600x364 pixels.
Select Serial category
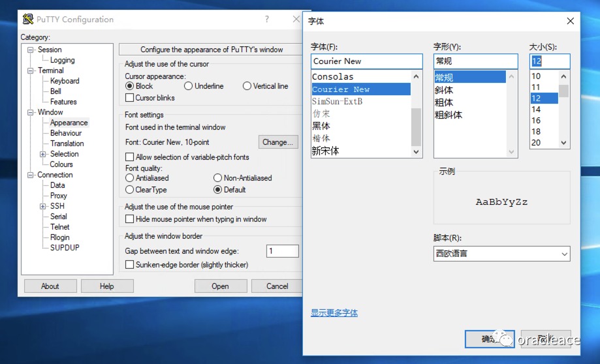59,217
